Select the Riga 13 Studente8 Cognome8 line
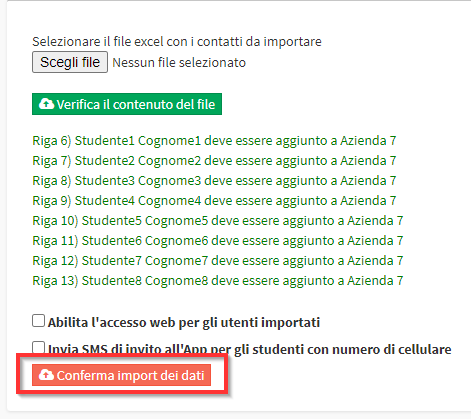The image size is (471, 419). tap(218, 281)
